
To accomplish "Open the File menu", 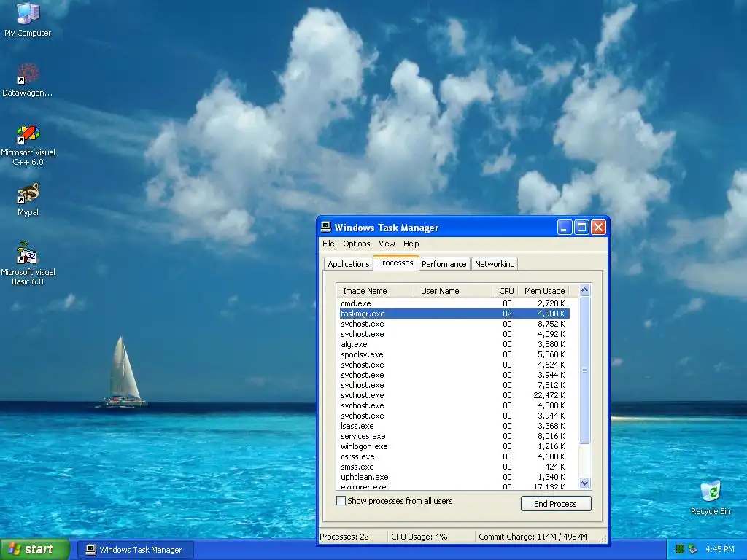I will (328, 244).
